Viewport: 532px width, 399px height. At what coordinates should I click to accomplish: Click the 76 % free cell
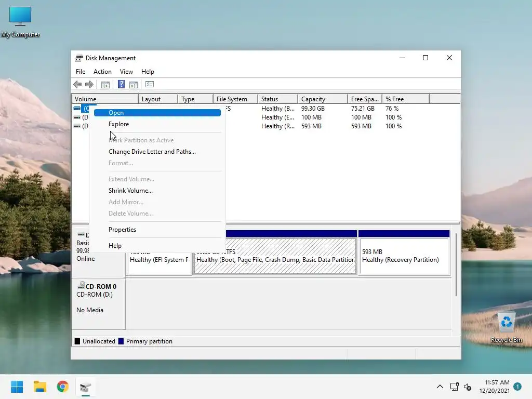click(392, 109)
